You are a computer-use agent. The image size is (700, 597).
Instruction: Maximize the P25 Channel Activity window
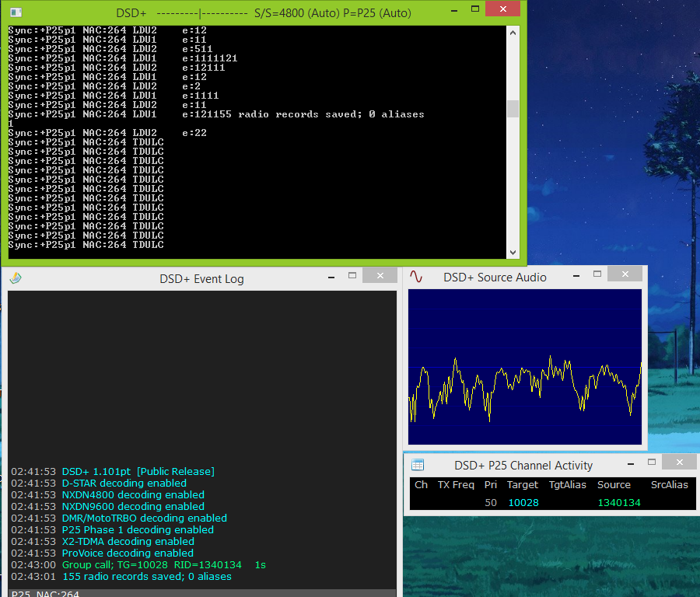[652, 463]
